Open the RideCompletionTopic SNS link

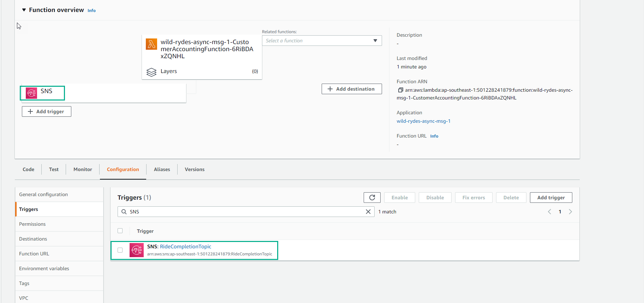185,247
